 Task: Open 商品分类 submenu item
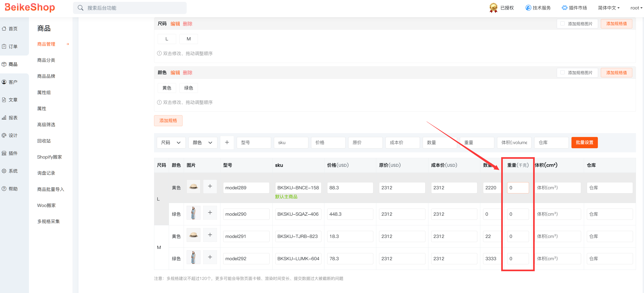click(x=46, y=60)
